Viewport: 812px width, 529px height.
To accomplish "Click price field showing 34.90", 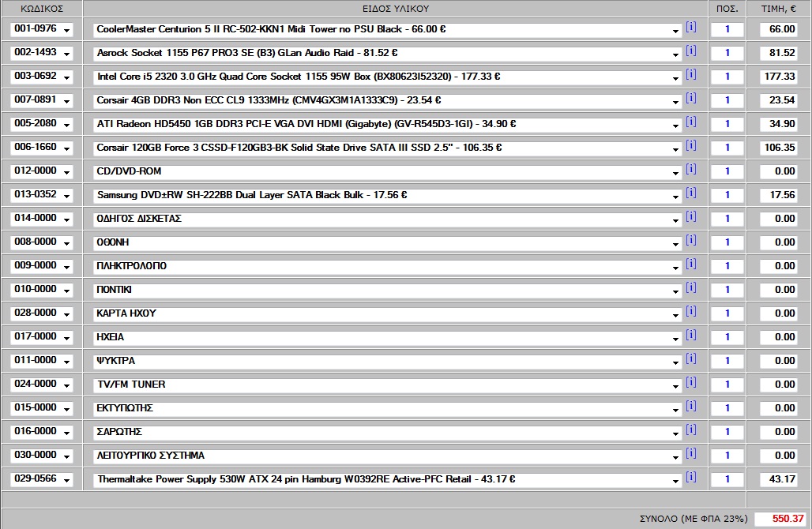I will click(x=778, y=124).
